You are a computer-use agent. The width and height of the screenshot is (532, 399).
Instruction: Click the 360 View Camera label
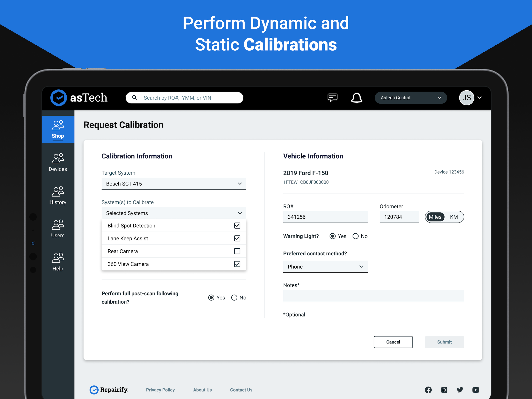click(128, 264)
